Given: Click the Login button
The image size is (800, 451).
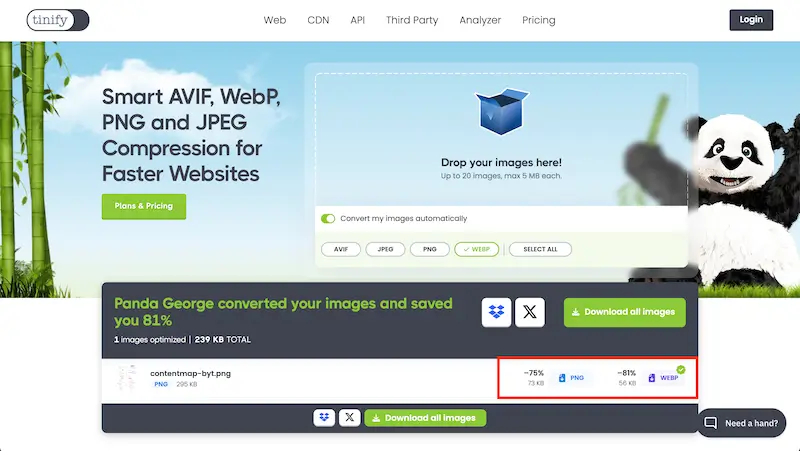Looking at the screenshot, I should (750, 19).
